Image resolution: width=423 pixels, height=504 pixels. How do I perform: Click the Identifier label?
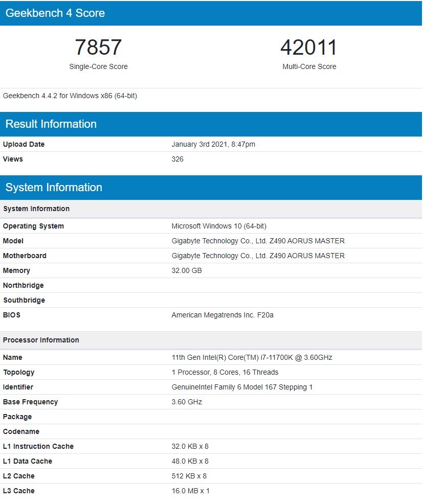pyautogui.click(x=18, y=387)
